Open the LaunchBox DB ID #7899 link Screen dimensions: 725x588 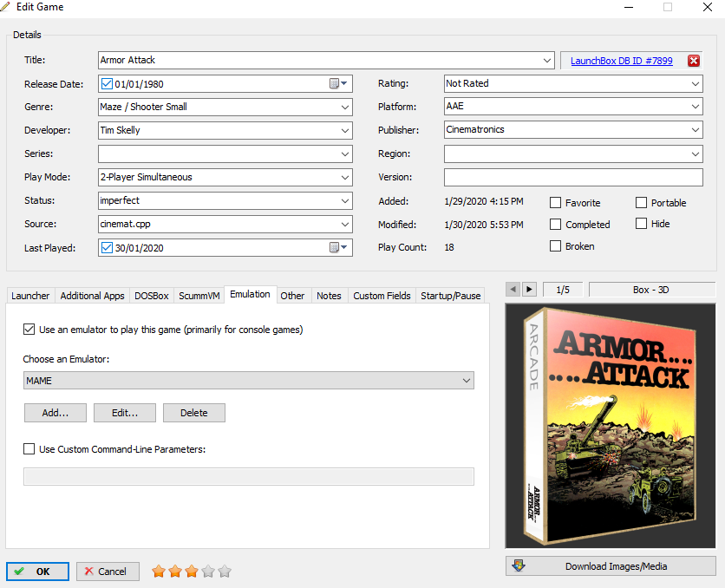622,61
